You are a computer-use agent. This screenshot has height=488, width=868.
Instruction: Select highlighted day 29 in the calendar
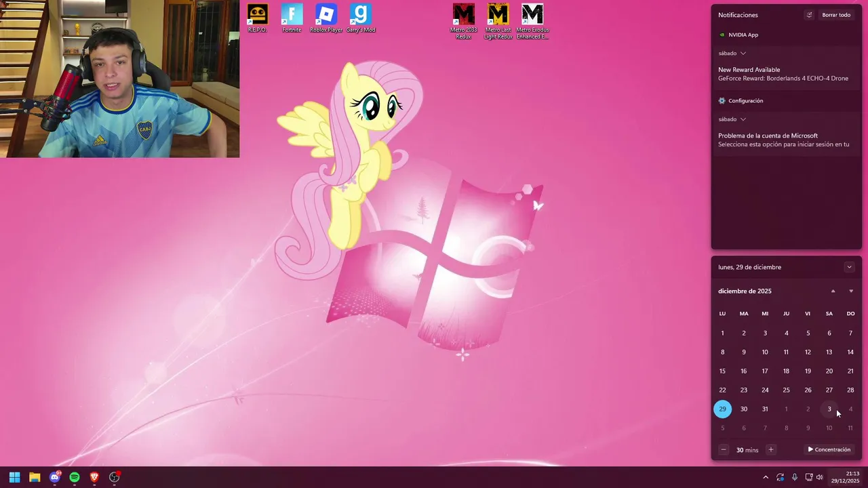coord(722,409)
